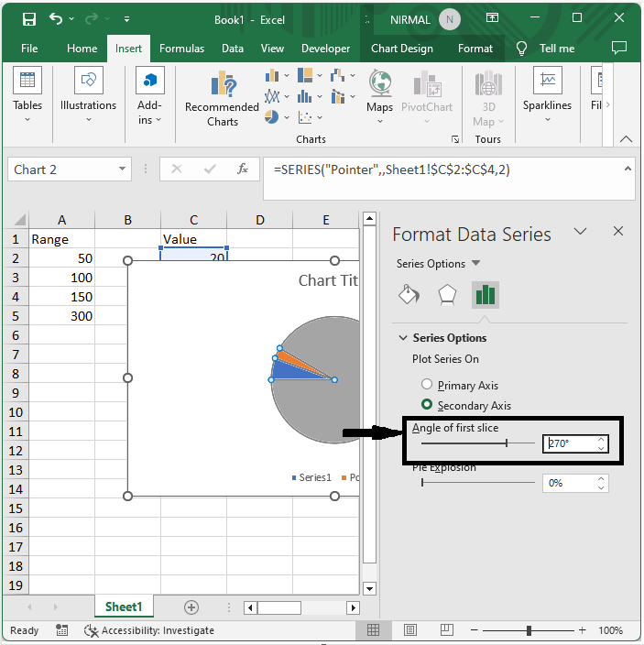Viewport: 644px width, 645px height.
Task: Insert a Combo chart
Action: coord(338,97)
